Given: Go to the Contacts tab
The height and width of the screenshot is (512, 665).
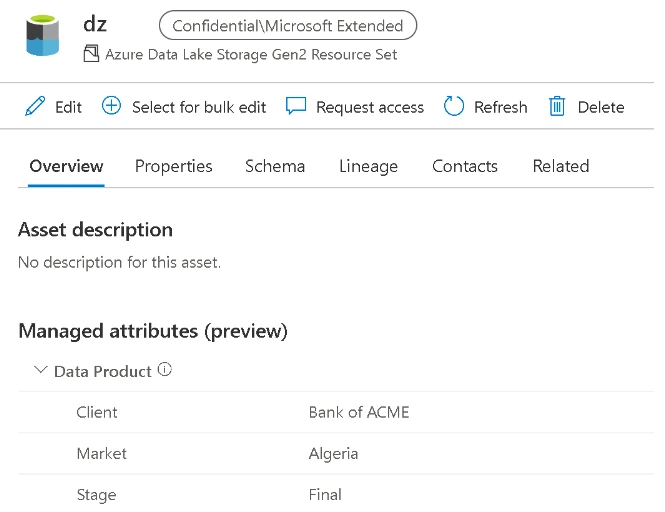Looking at the screenshot, I should coord(464,166).
